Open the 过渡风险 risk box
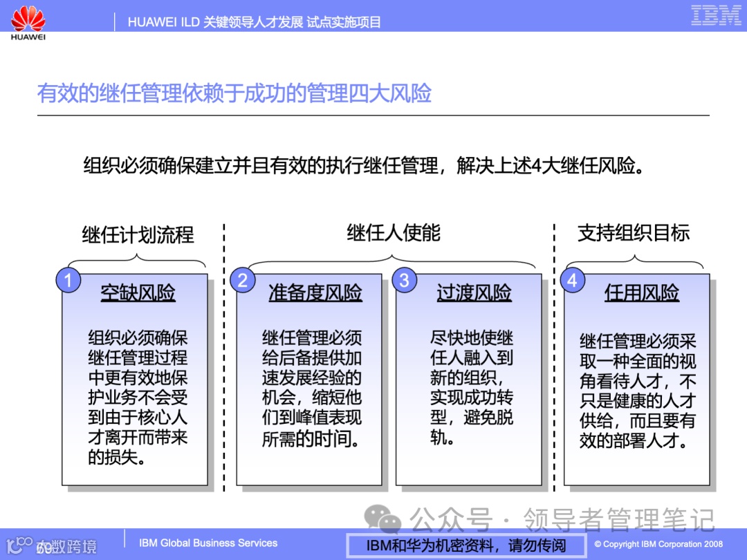Viewport: 747px width, 560px height. pos(472,380)
